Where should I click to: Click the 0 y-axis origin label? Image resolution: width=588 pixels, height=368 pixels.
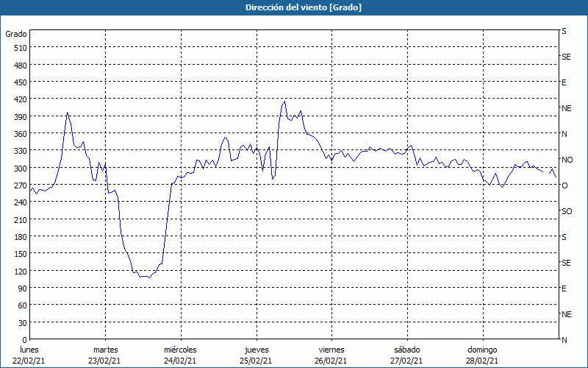point(25,340)
